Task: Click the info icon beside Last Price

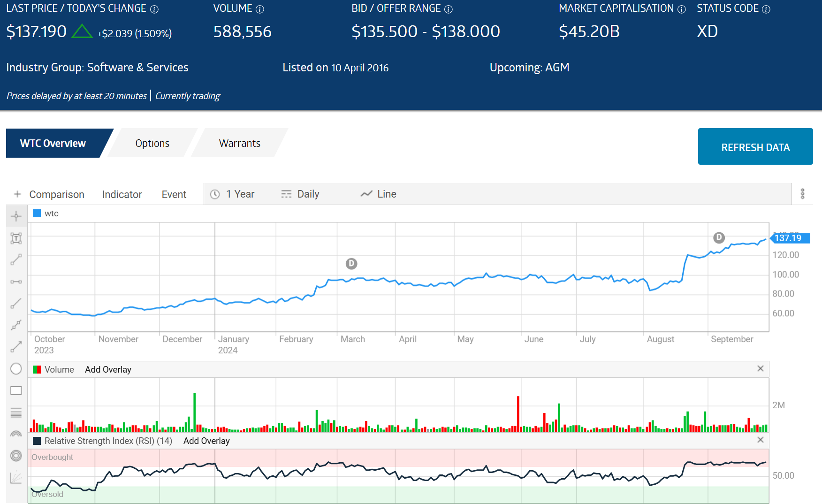Action: click(154, 9)
